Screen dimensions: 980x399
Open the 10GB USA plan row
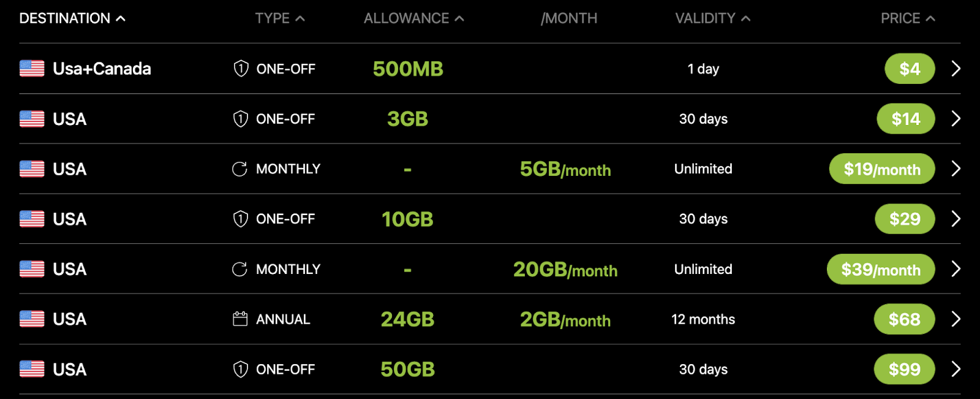point(956,219)
